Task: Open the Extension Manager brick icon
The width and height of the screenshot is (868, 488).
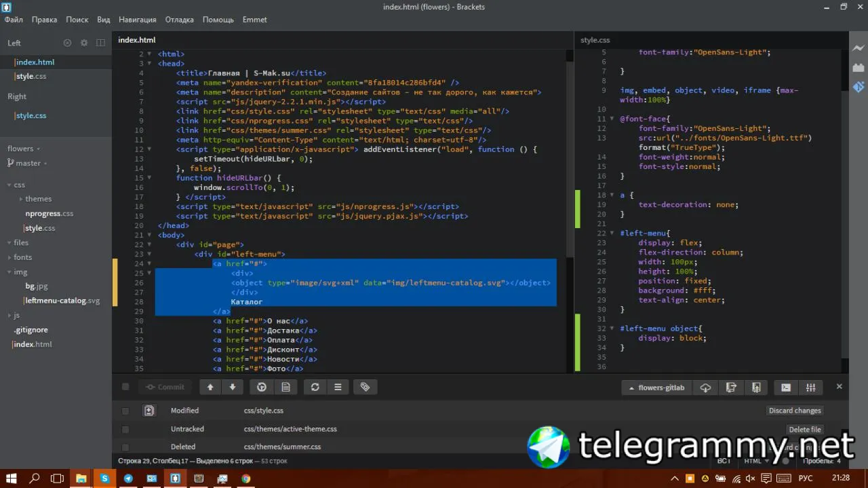Action: (x=858, y=67)
